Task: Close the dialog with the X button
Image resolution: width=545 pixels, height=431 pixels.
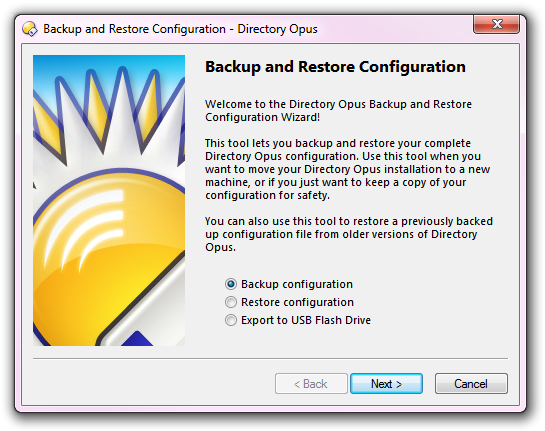Action: pyautogui.click(x=496, y=24)
